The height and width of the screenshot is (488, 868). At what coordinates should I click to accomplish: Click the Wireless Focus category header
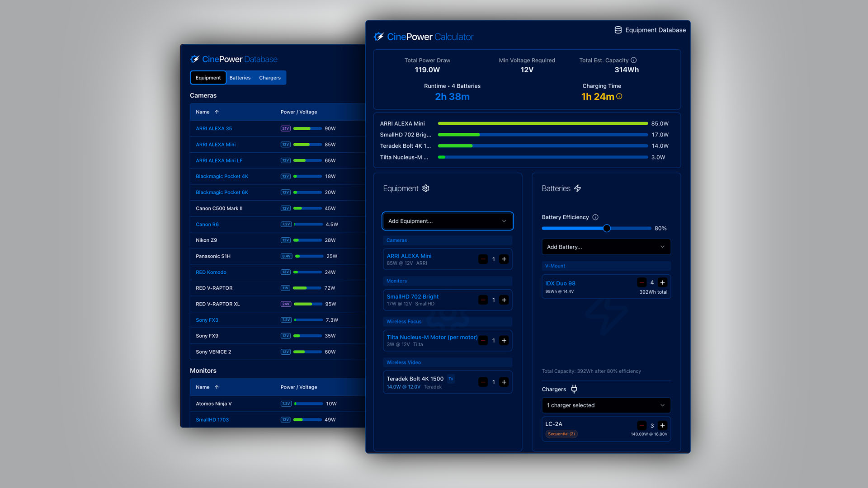click(x=448, y=322)
